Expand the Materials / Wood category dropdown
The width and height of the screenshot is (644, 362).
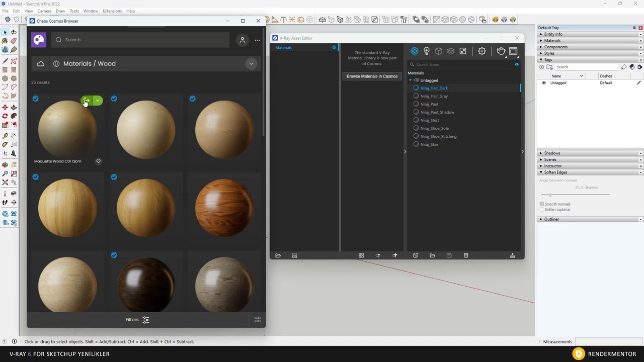point(251,64)
